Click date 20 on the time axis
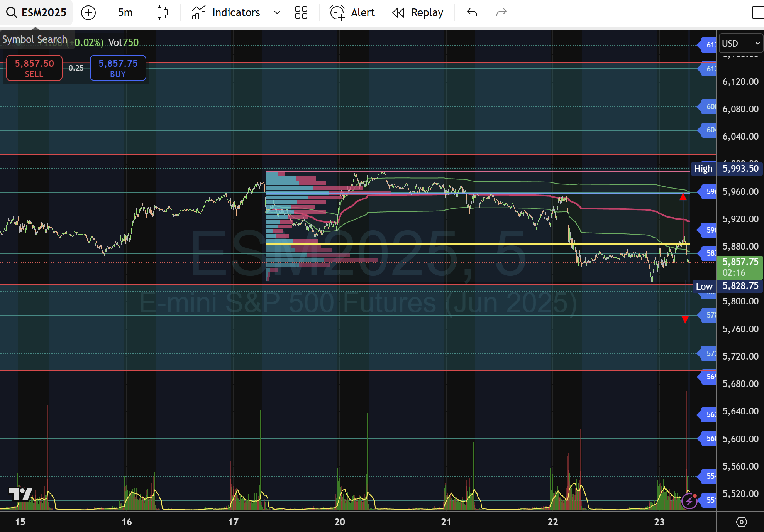This screenshot has width=764, height=532. (x=340, y=522)
